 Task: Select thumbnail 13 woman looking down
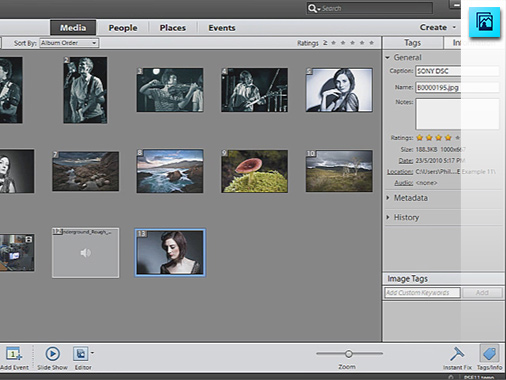pyautogui.click(x=170, y=253)
